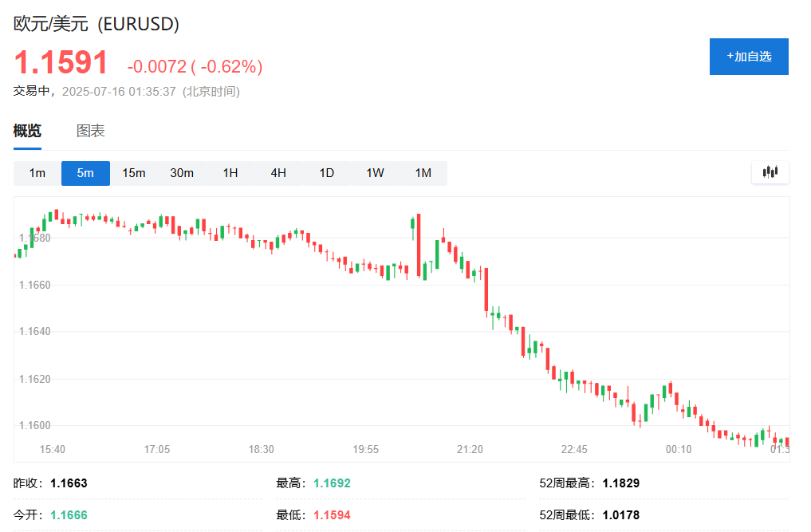Select the 1m interval
Screen dimensions: 811x532
[37, 173]
